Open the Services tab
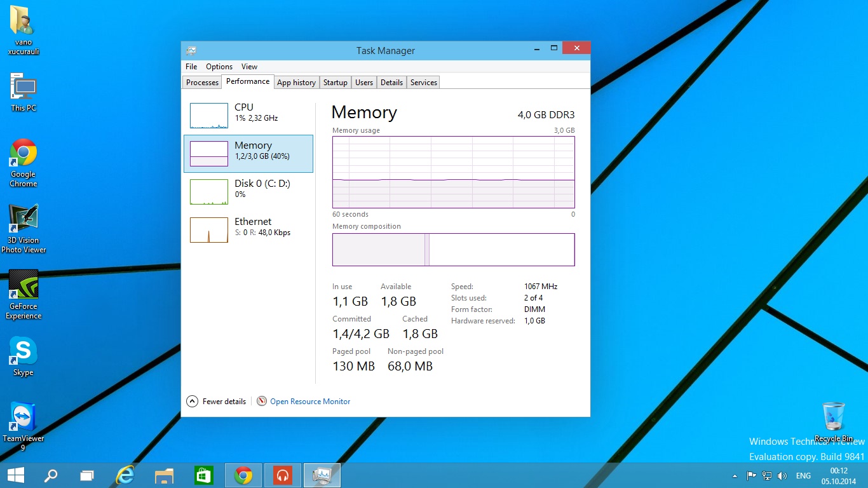868x488 pixels. [x=423, y=83]
